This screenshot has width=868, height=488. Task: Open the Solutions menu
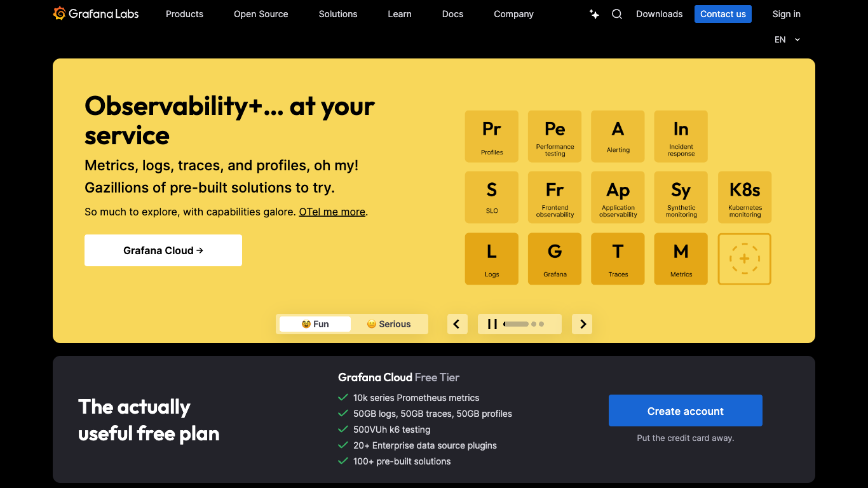[338, 14]
